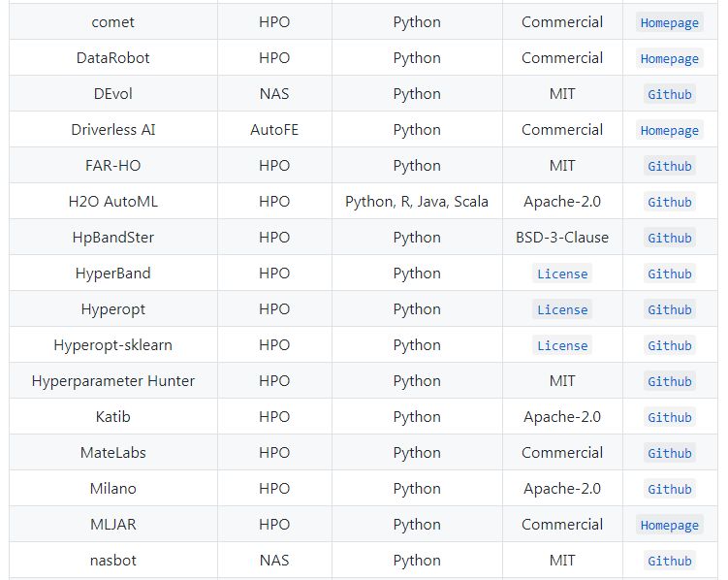The height and width of the screenshot is (580, 728).
Task: Open the DataRobot Homepage link
Action: click(669, 58)
